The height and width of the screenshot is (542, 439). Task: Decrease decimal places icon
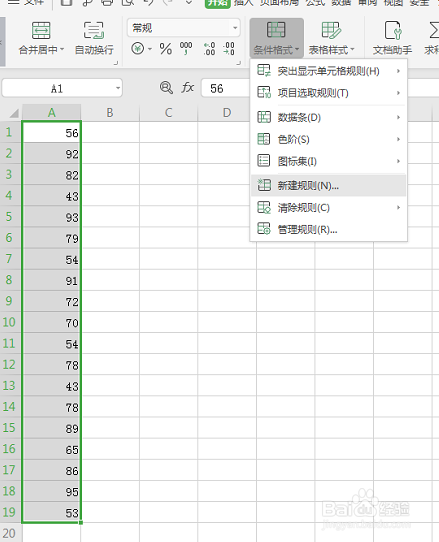(228, 49)
